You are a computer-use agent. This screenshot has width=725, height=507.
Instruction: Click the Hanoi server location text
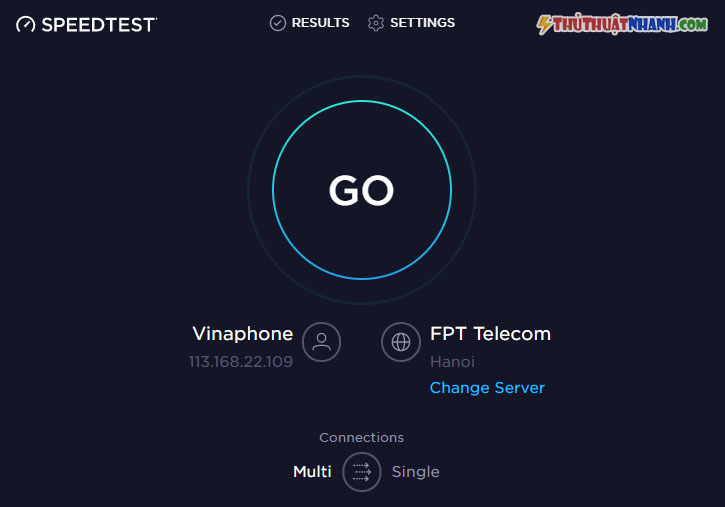point(452,361)
